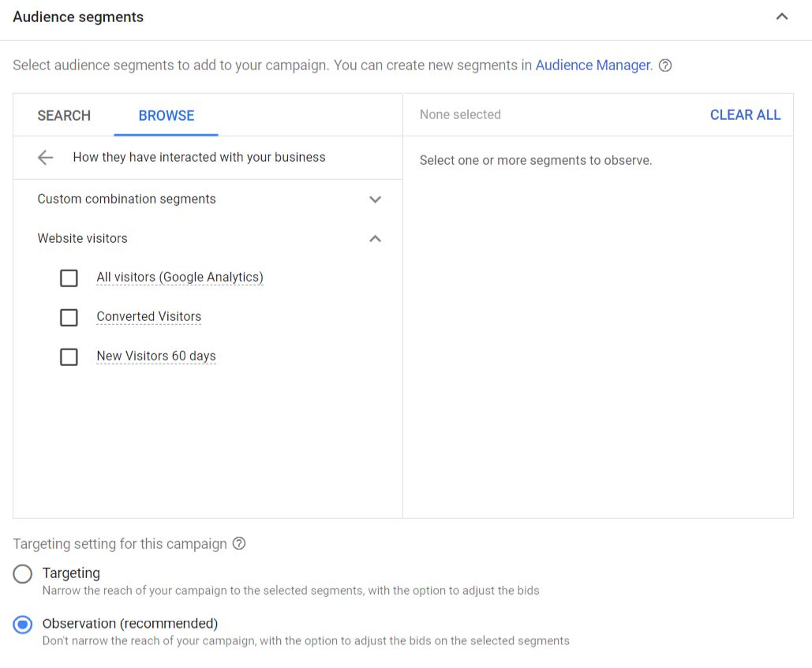The image size is (812, 668).
Task: Open the New Visitors 60 days segment
Action: point(155,356)
